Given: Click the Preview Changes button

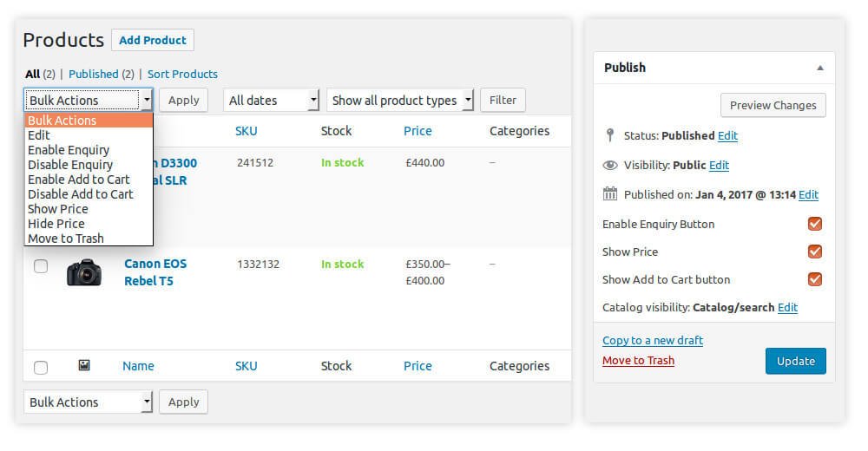Looking at the screenshot, I should coord(773,105).
